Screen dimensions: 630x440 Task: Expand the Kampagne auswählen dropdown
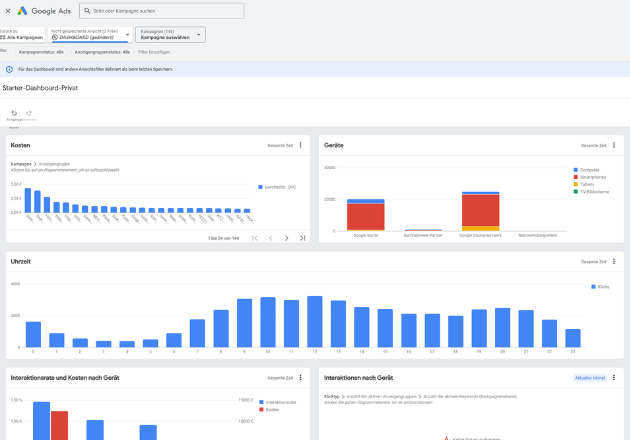click(x=170, y=35)
